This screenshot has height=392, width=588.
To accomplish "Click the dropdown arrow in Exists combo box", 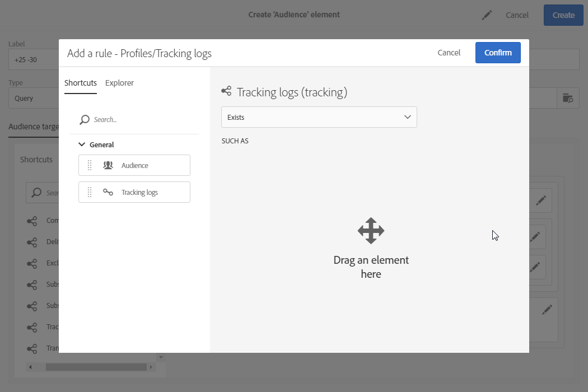I will (408, 117).
